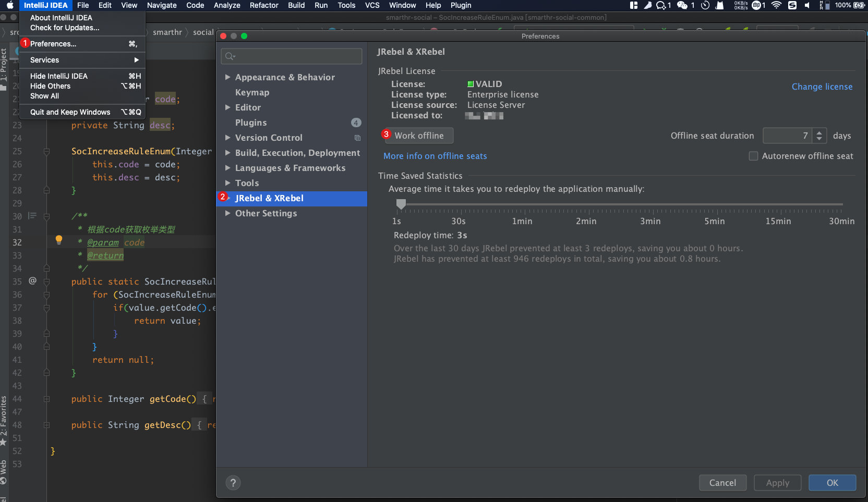This screenshot has width=868, height=502.
Task: Expand Appearance & Behavior settings
Action: [227, 77]
